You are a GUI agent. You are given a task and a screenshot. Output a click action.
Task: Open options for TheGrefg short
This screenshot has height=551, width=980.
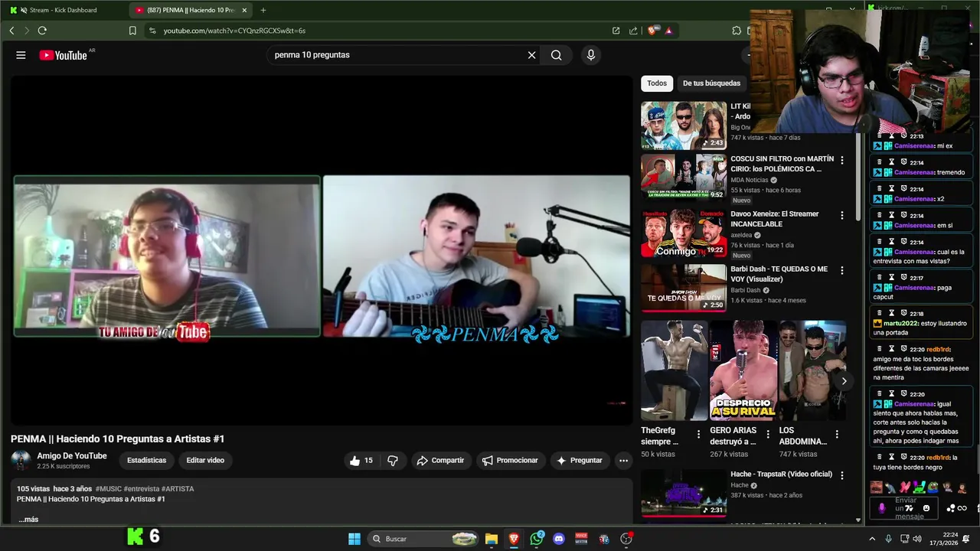(698, 434)
